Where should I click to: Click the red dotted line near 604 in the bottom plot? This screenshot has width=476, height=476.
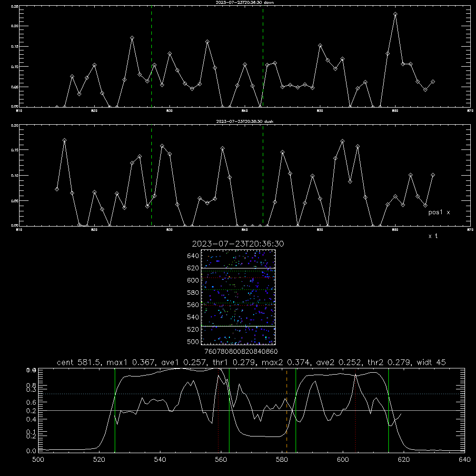click(x=355, y=410)
